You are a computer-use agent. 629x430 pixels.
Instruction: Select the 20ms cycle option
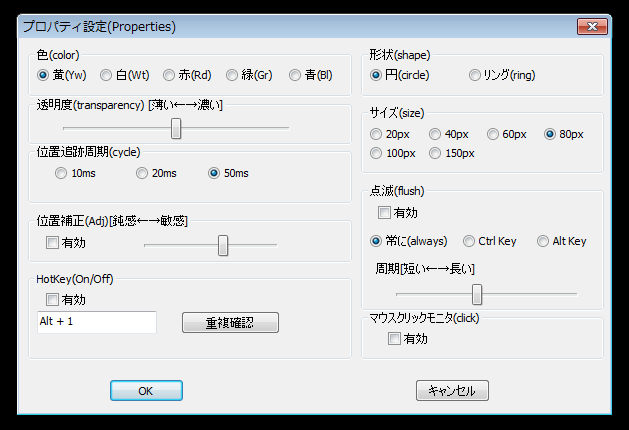(x=142, y=173)
